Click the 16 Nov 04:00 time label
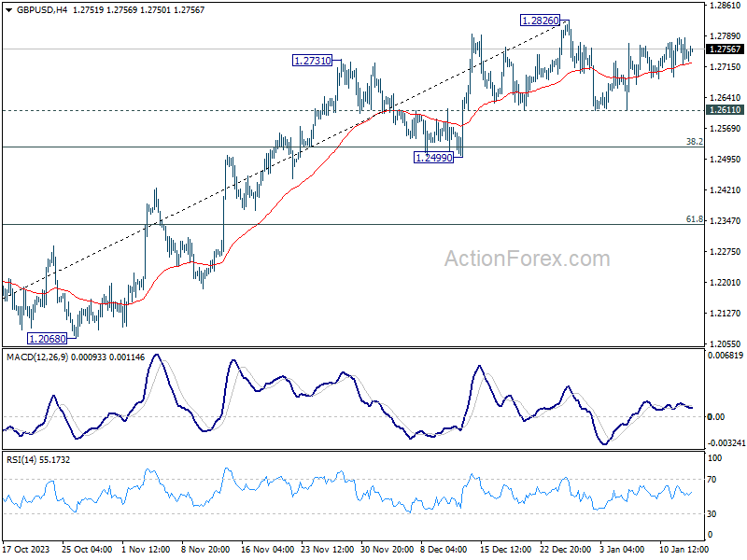This screenshot has width=747, height=560. click(266, 549)
